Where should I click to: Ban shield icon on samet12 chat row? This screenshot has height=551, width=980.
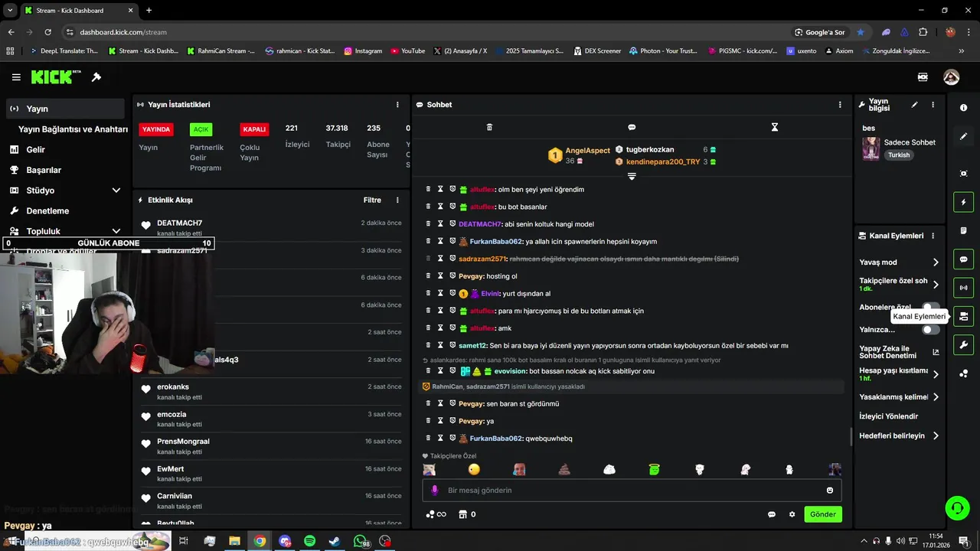coord(452,345)
